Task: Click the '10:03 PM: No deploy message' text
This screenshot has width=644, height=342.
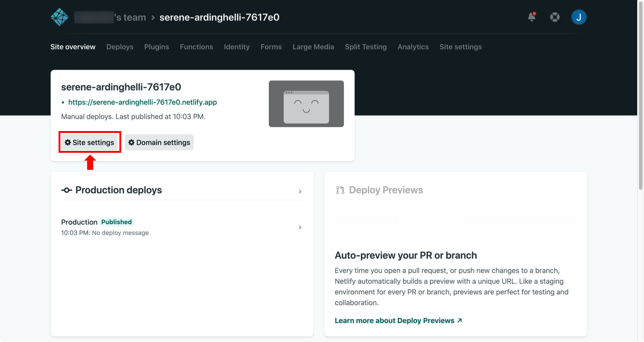Action: pos(105,233)
